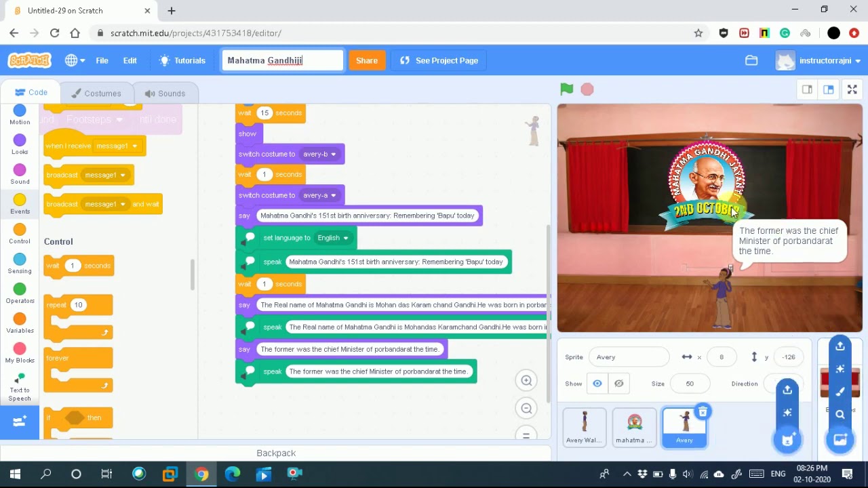Open the avery-b costume dropdown

tap(319, 154)
